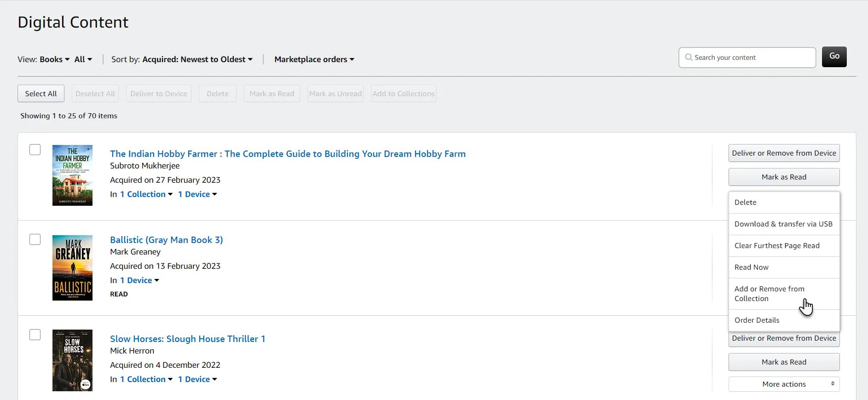Choose Download & transfer via USB

click(x=783, y=224)
